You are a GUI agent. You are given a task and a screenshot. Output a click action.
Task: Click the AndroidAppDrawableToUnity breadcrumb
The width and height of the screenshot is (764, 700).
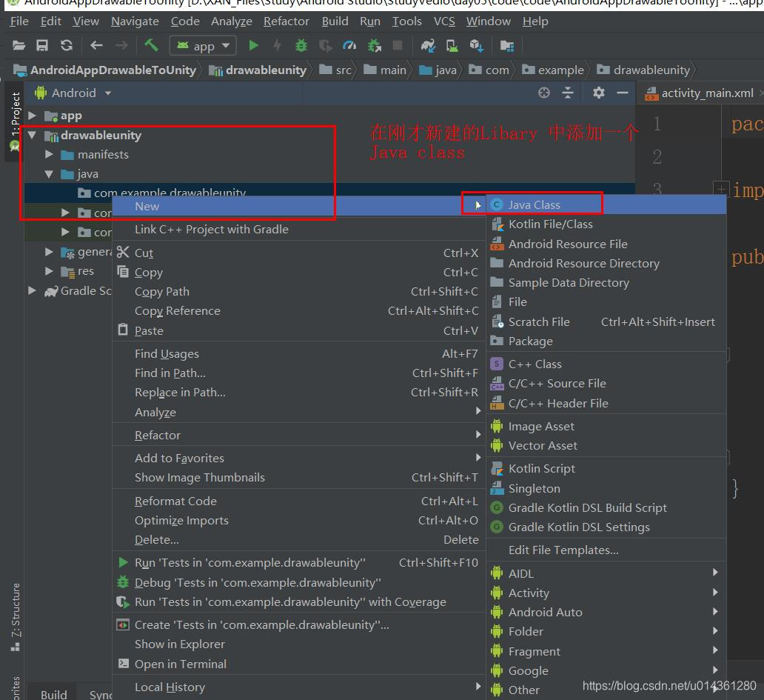pos(105,70)
